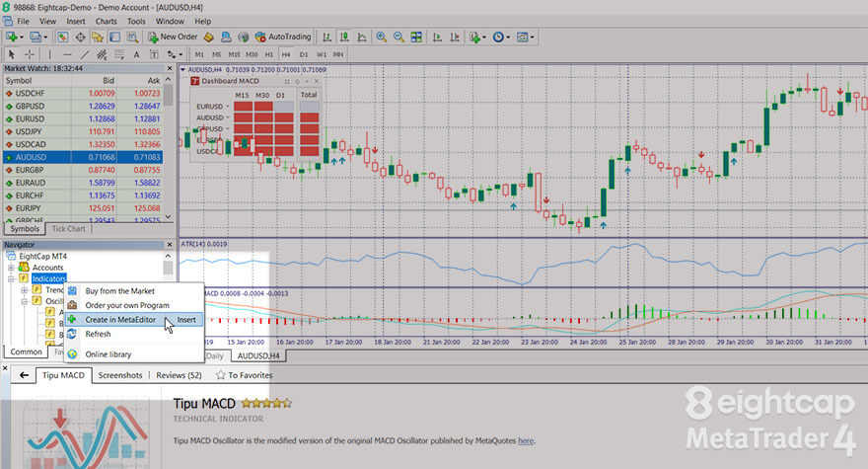
Task: Expand the Trend indicators subfolder
Action: point(25,290)
